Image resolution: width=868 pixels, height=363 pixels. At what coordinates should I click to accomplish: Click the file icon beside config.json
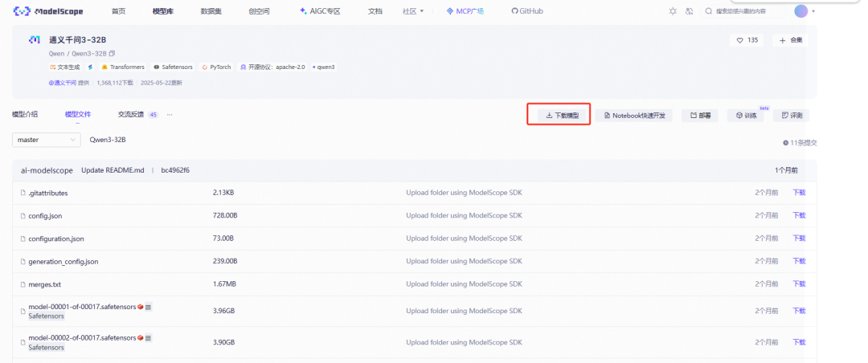[x=23, y=216]
